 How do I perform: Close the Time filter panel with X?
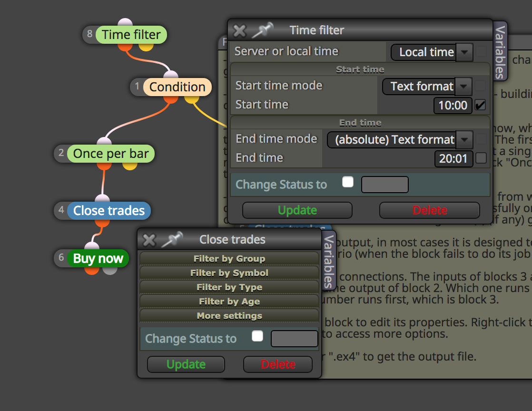(239, 31)
